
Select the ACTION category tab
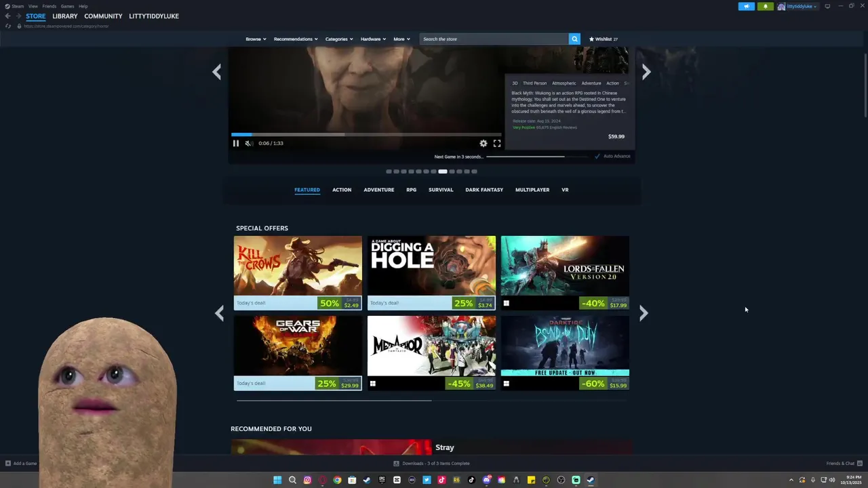[342, 190]
